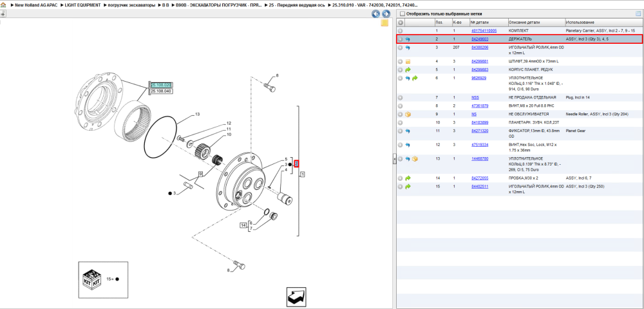The height and width of the screenshot is (309, 644).
Task: Open the NSS link in row 7
Action: [x=475, y=98]
